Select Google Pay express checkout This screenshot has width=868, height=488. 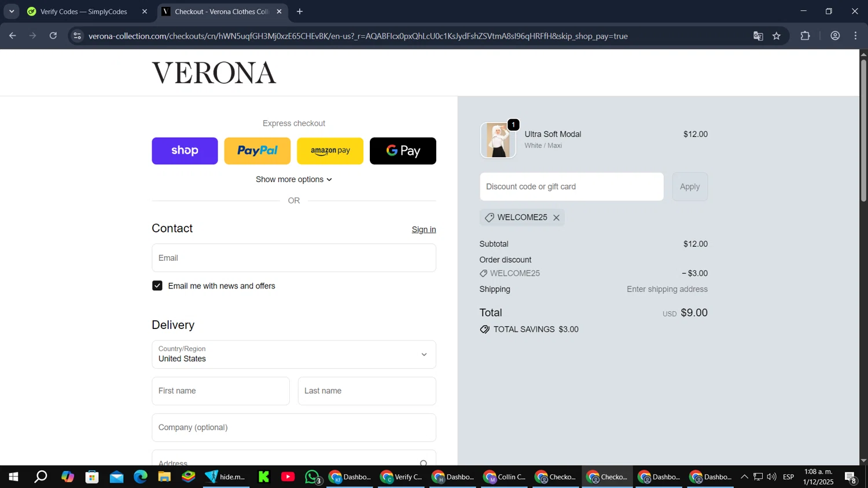tap(403, 151)
